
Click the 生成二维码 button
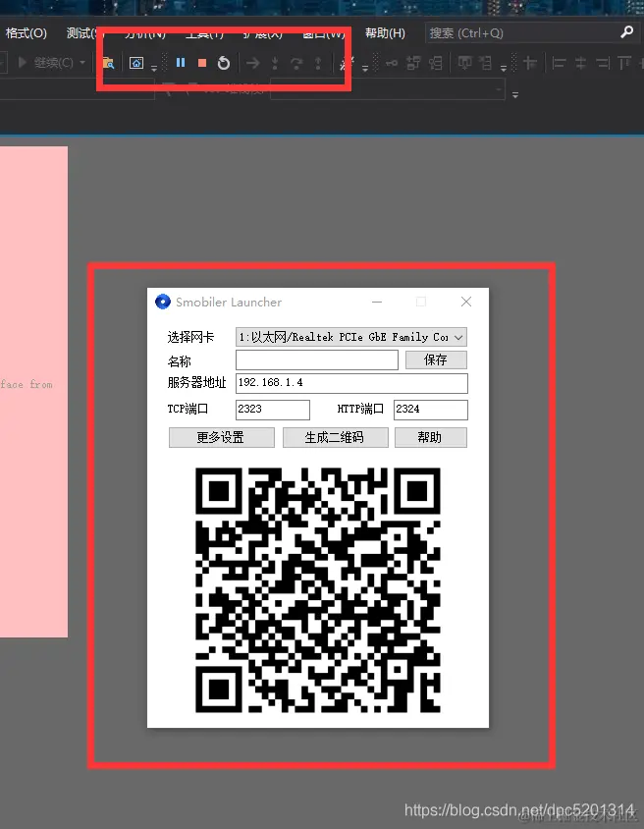[336, 437]
